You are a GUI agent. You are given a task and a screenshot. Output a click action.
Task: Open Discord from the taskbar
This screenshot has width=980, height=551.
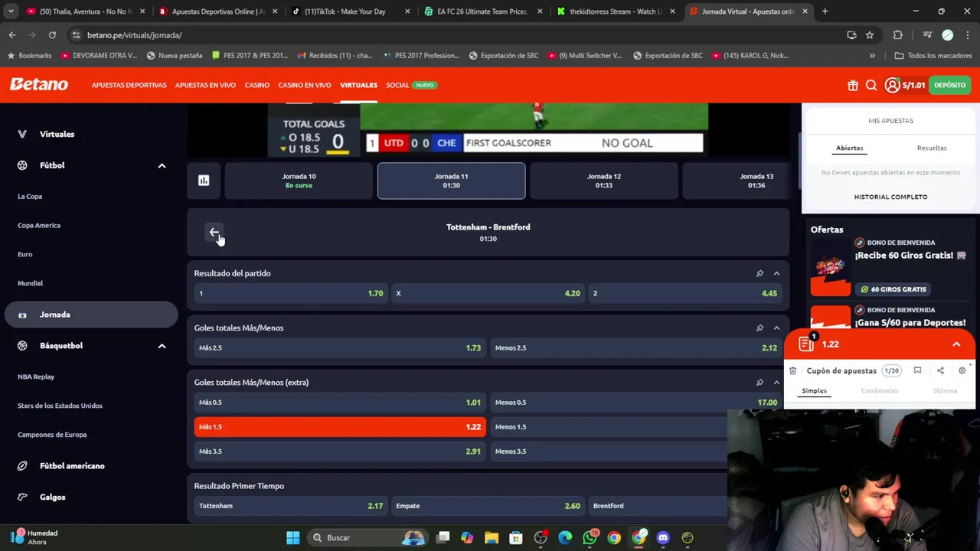[x=663, y=537]
